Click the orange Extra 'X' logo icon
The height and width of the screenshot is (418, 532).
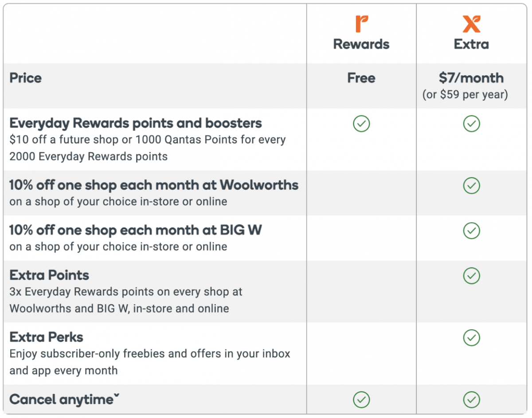point(471,24)
